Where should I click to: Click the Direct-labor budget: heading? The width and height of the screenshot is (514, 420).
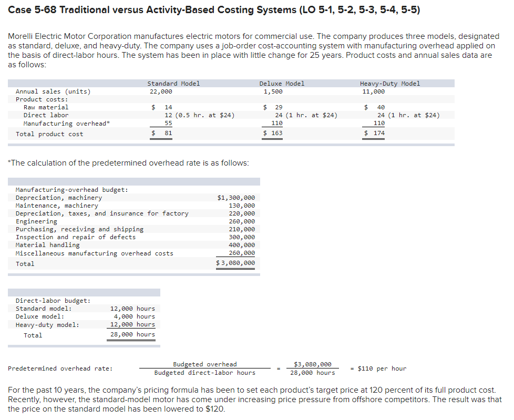(53, 301)
